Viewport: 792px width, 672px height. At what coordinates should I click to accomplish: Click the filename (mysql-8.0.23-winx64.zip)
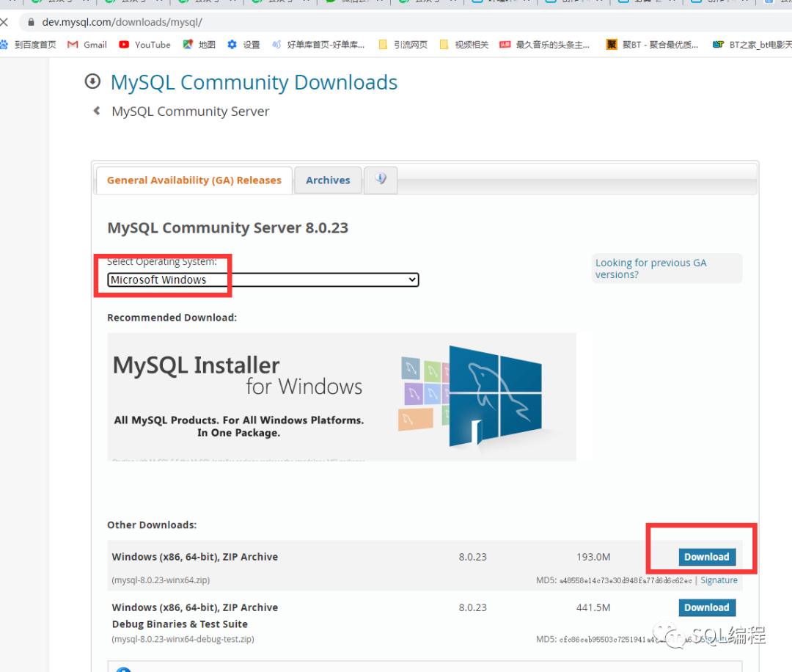click(161, 580)
